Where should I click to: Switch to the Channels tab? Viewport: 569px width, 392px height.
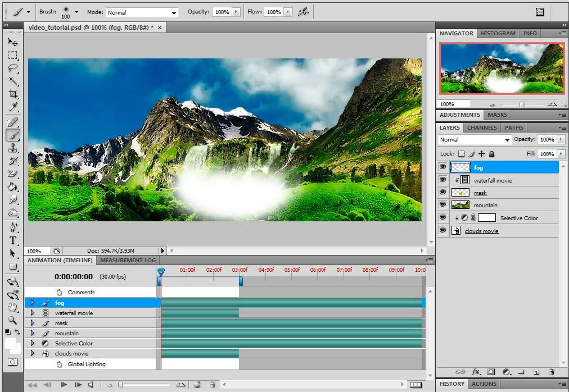click(482, 127)
